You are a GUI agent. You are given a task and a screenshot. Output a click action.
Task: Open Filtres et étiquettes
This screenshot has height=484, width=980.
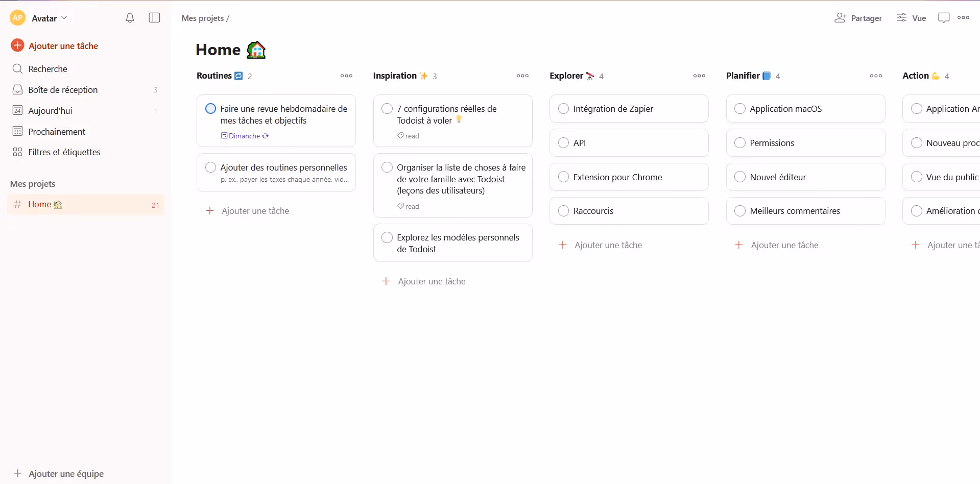64,152
